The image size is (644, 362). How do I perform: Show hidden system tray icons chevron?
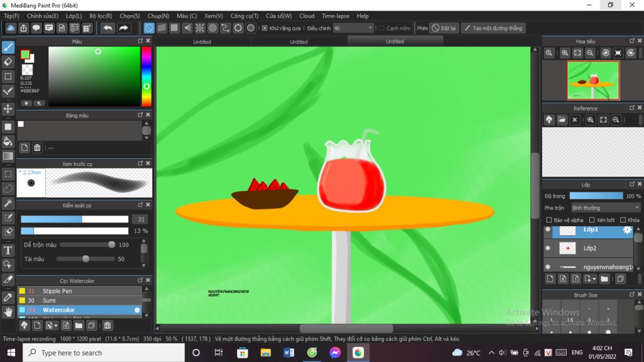point(492,353)
